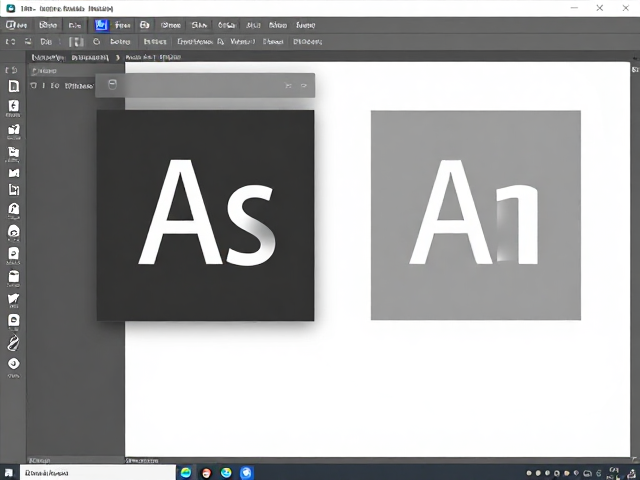Image resolution: width=640 pixels, height=480 pixels.
Task: Open the blue square shield icon on the taskbar
Action: point(246,473)
